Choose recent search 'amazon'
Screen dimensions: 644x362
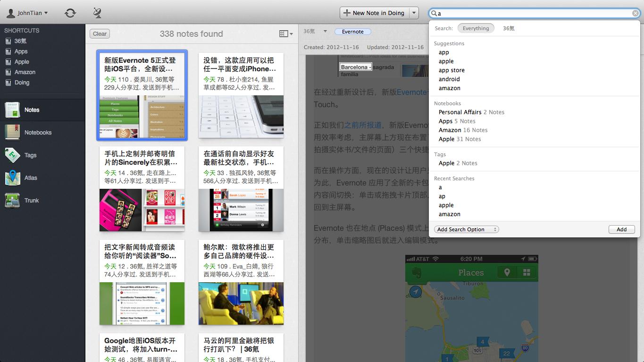coord(449,214)
